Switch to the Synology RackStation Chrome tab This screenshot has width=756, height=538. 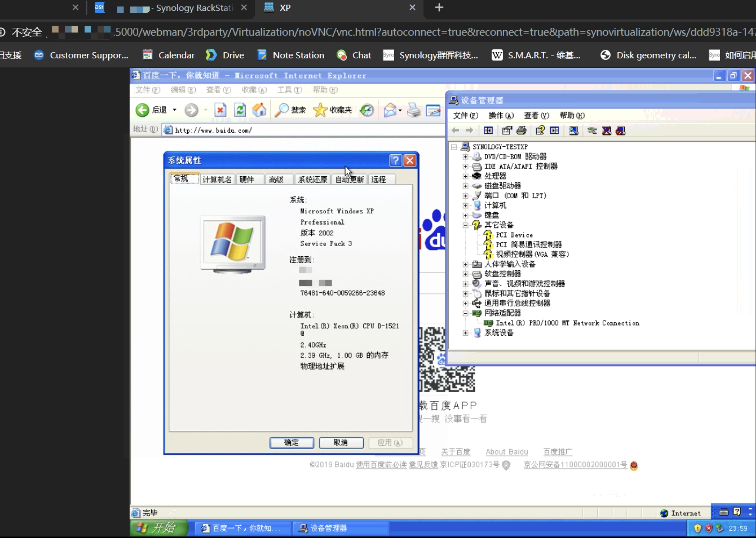coord(171,8)
